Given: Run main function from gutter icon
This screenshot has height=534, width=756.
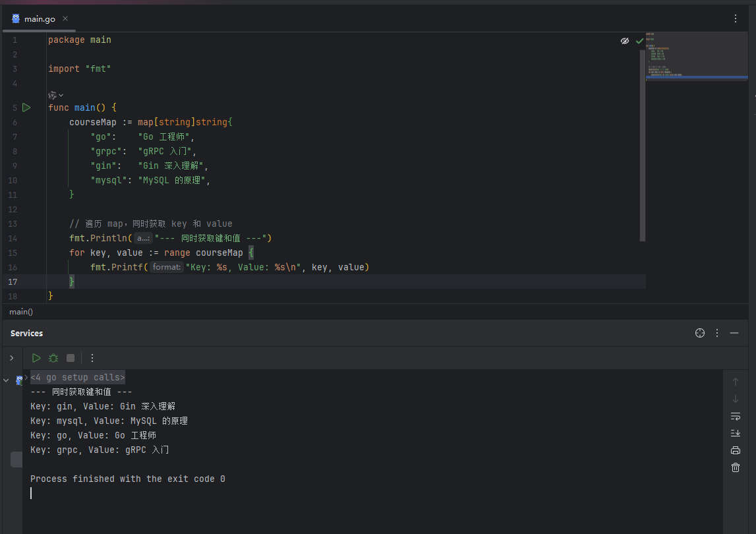Looking at the screenshot, I should pyautogui.click(x=26, y=107).
